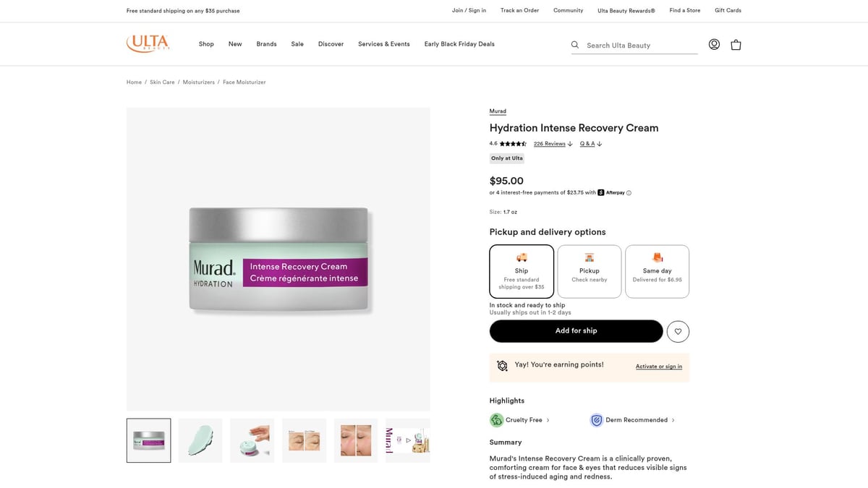Click the Afterpay info icon
This screenshot has width=868, height=488.
(x=629, y=193)
